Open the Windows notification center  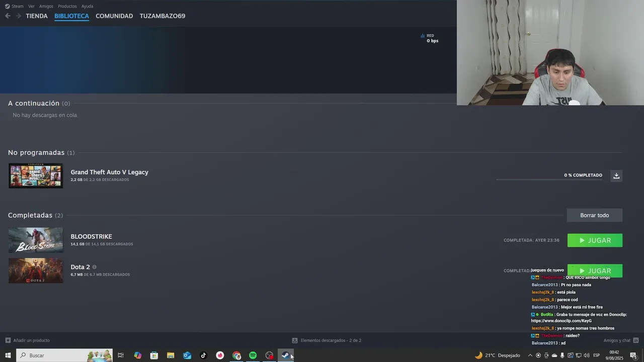[x=633, y=355]
